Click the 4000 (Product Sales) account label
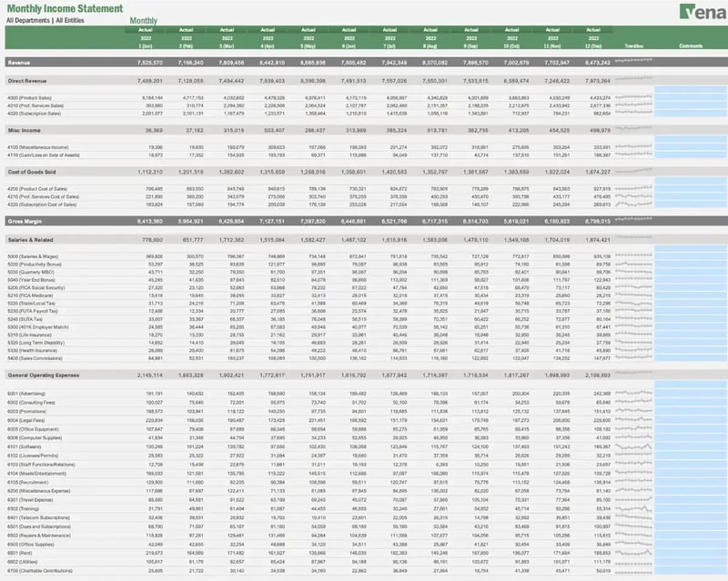 33,95
